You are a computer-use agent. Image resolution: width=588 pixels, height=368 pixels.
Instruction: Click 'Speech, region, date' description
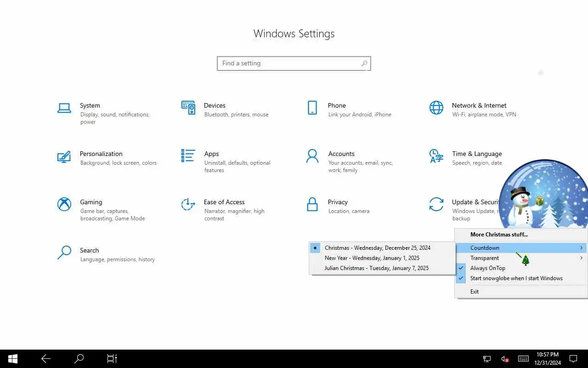477,163
